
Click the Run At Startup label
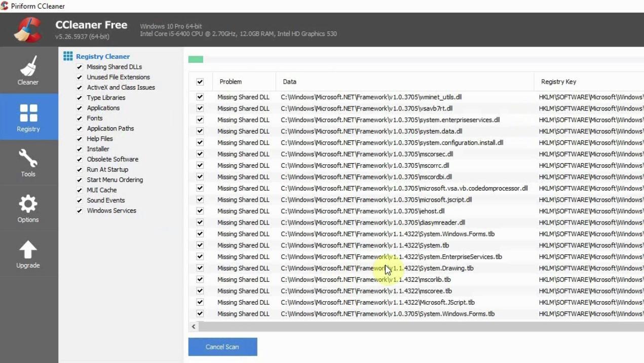[x=107, y=169]
